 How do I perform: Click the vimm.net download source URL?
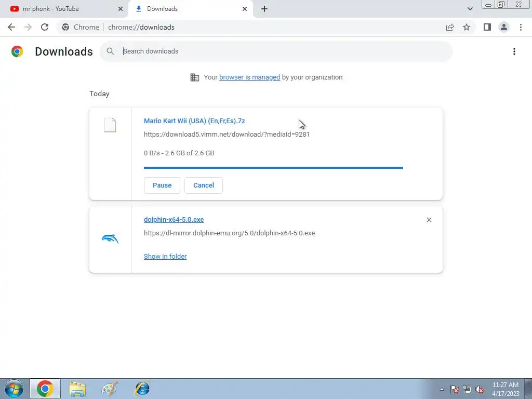point(227,135)
